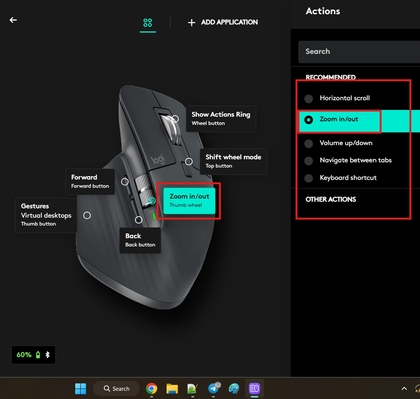Launch Google Chrome from taskbar
This screenshot has height=399, width=420.
point(152,388)
